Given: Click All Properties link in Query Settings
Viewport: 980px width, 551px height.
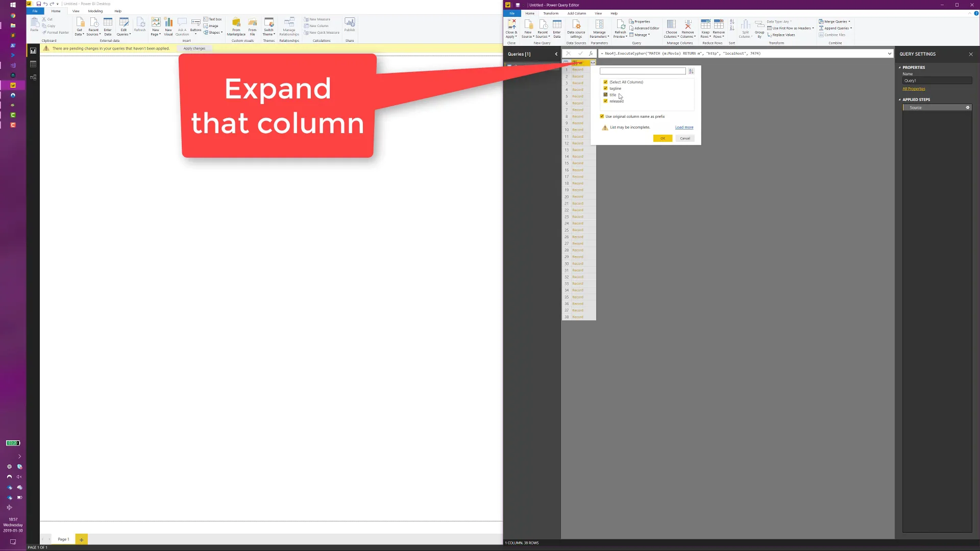Looking at the screenshot, I should click(914, 89).
